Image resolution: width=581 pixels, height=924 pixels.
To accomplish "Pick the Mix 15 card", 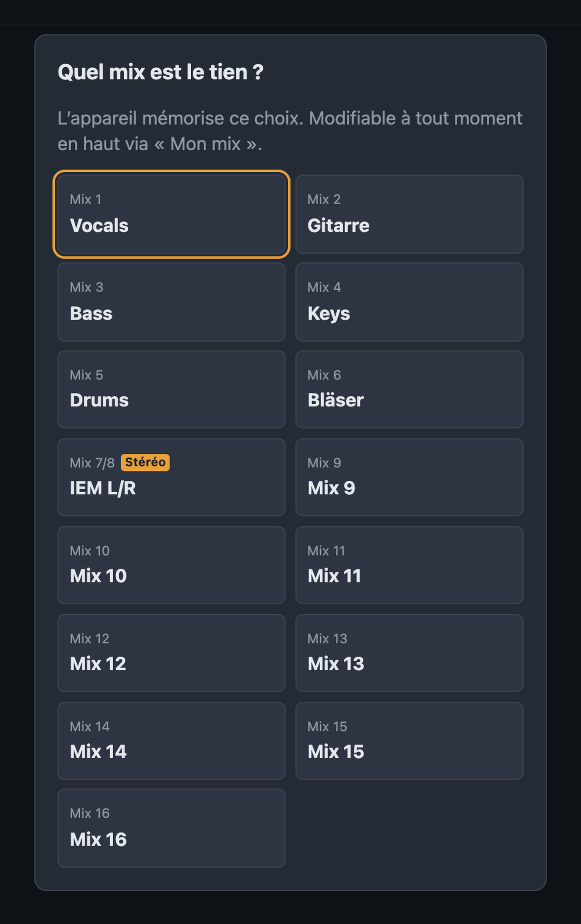I will click(x=409, y=741).
